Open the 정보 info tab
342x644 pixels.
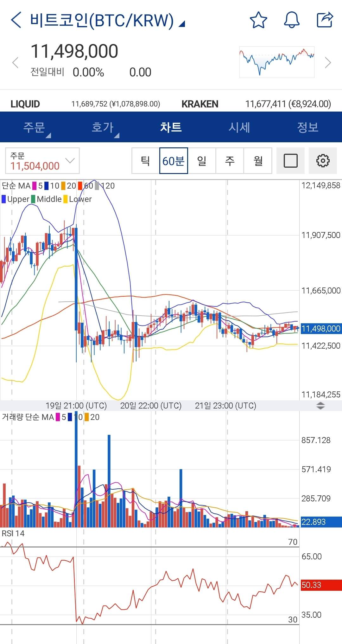(x=307, y=127)
